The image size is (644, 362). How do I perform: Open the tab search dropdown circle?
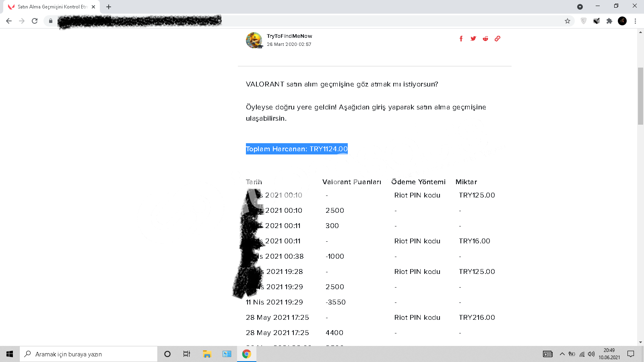(x=580, y=7)
